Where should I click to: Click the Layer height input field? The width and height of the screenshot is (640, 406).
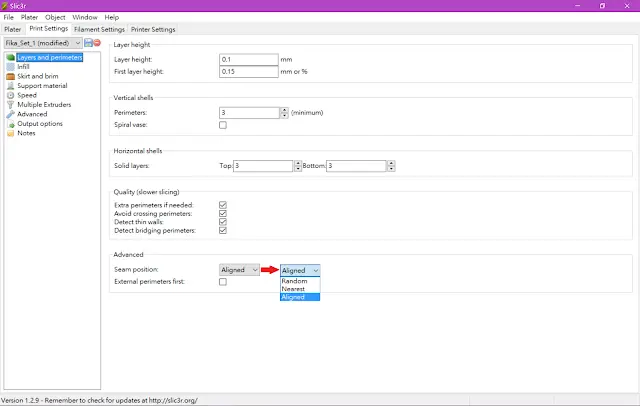pos(249,59)
